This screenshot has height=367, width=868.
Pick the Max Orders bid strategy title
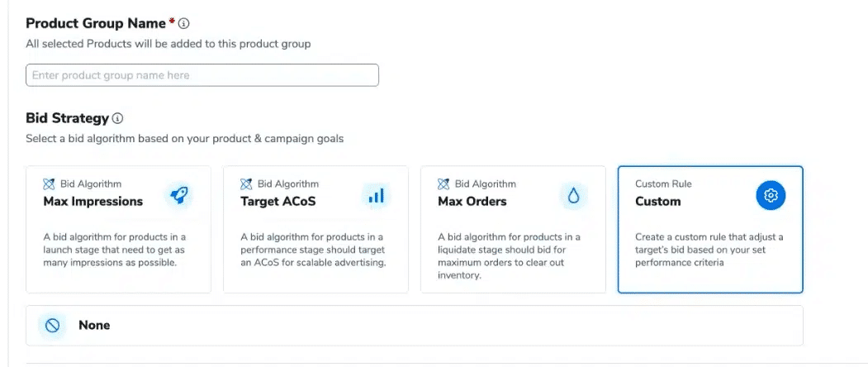472,201
